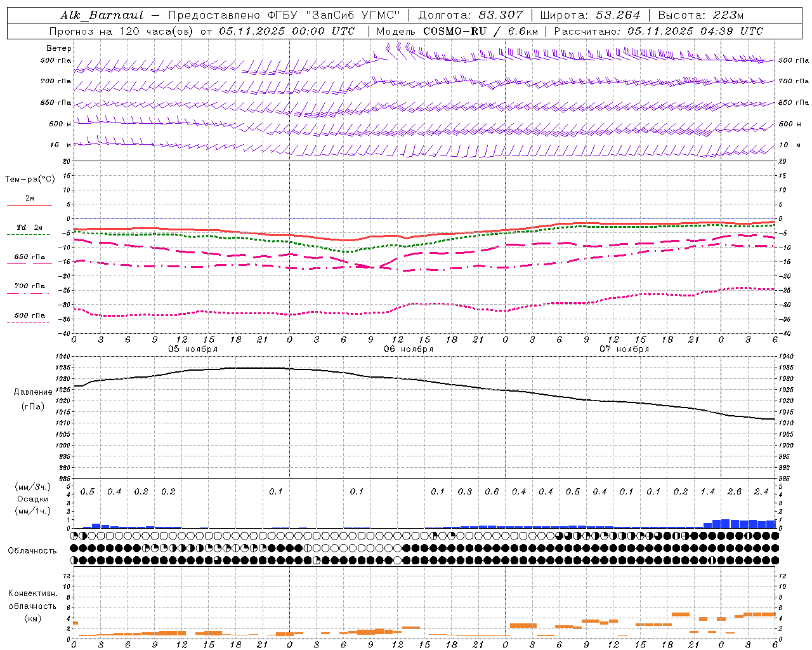Click the Td 2м dew point legend entry
The height and width of the screenshot is (650, 812).
(30, 227)
